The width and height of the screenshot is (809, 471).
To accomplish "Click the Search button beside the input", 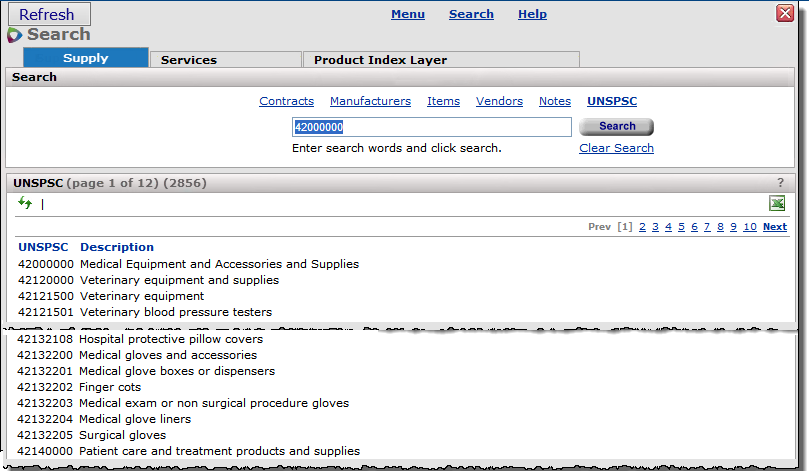I will (x=616, y=126).
